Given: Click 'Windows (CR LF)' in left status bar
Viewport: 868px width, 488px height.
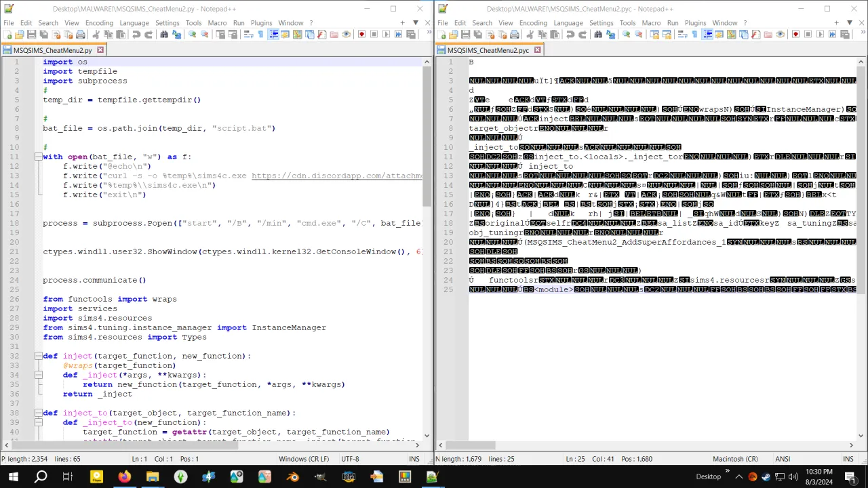Looking at the screenshot, I should tap(303, 459).
